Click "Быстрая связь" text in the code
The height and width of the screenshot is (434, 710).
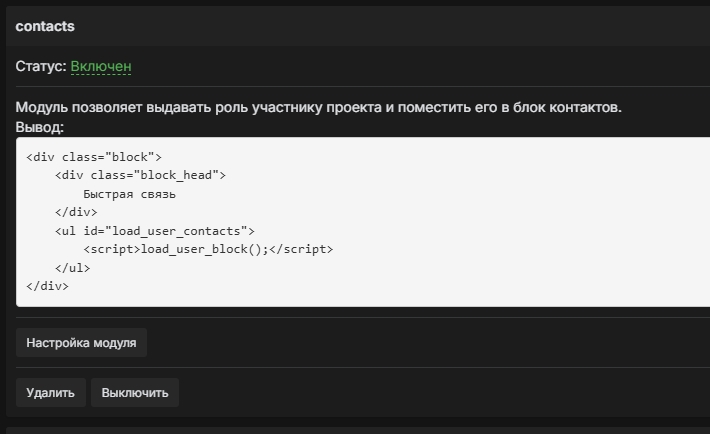pyautogui.click(x=129, y=194)
